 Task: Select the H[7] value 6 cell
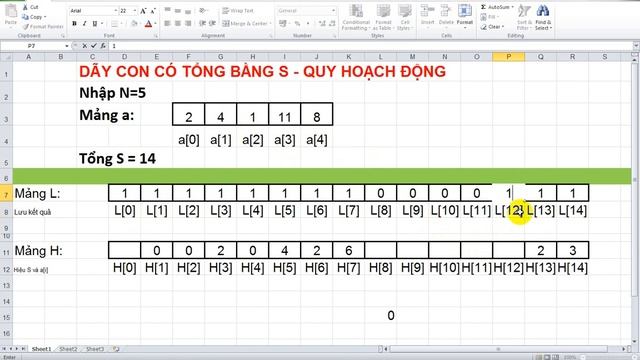click(x=349, y=250)
